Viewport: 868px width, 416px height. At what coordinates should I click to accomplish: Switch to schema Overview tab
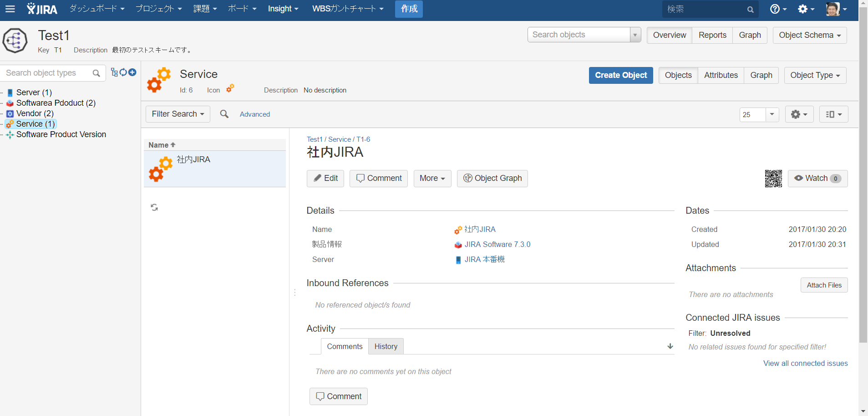click(670, 35)
